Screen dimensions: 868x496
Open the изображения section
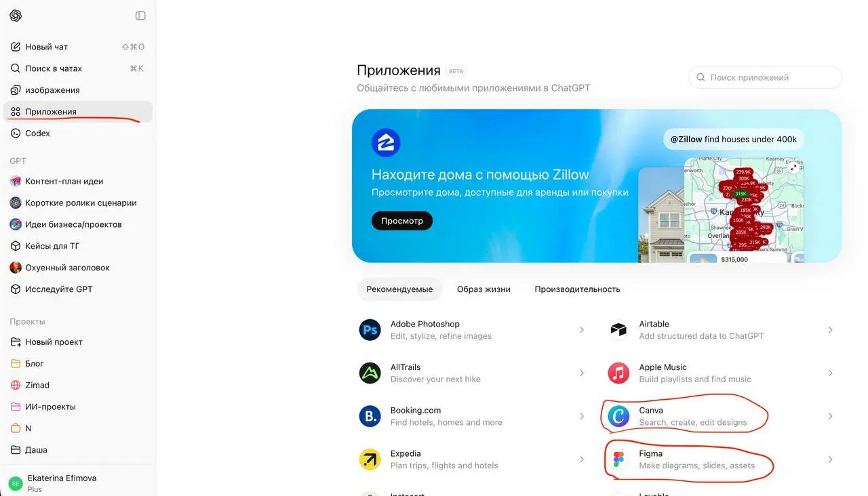coord(78,90)
